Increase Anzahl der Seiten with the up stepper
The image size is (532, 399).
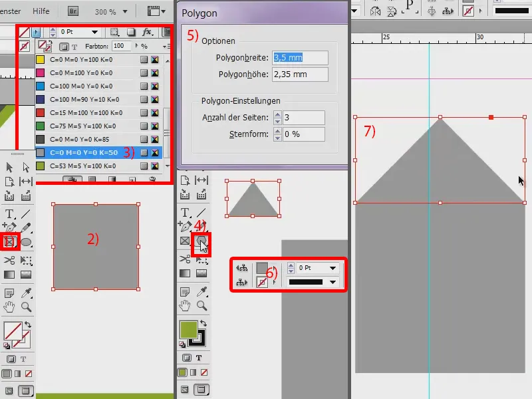coord(277,114)
